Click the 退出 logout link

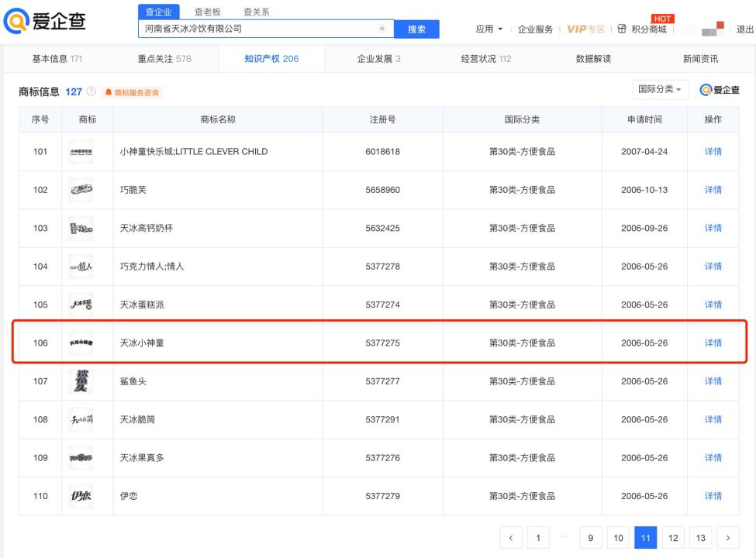pos(744,30)
